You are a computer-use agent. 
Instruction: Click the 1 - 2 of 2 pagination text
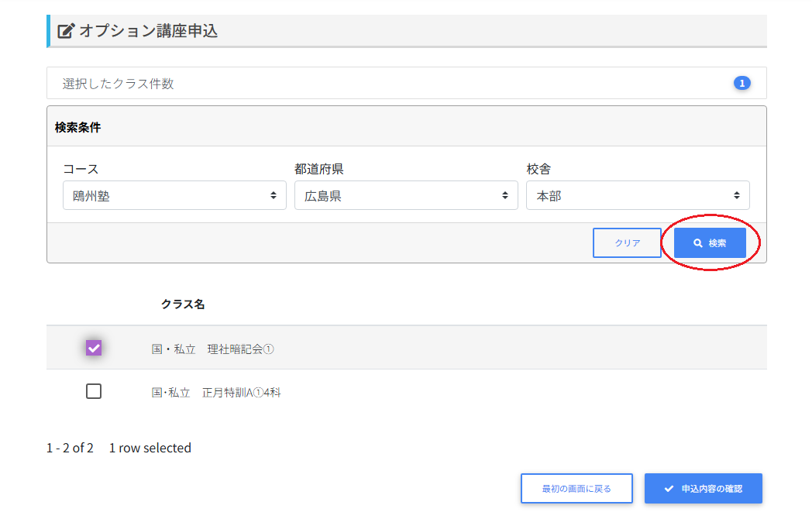pyautogui.click(x=70, y=448)
